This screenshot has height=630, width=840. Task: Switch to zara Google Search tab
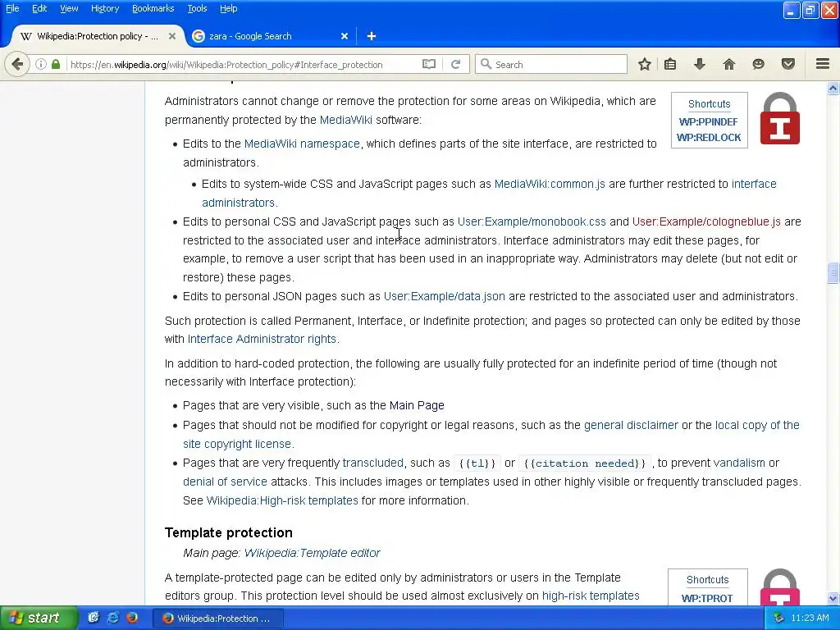click(271, 36)
